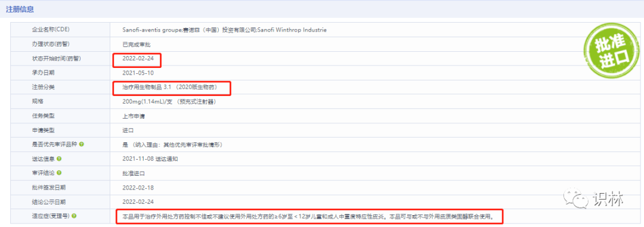Image resolution: width=644 pixels, height=227 pixels.
Task: Click the 任务类型 label
Action: point(43,116)
